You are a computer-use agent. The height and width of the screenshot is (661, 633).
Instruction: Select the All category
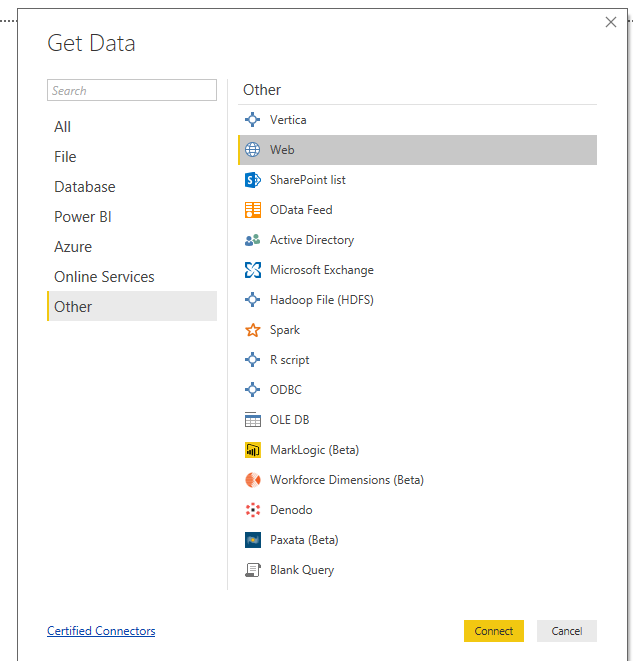click(132, 127)
